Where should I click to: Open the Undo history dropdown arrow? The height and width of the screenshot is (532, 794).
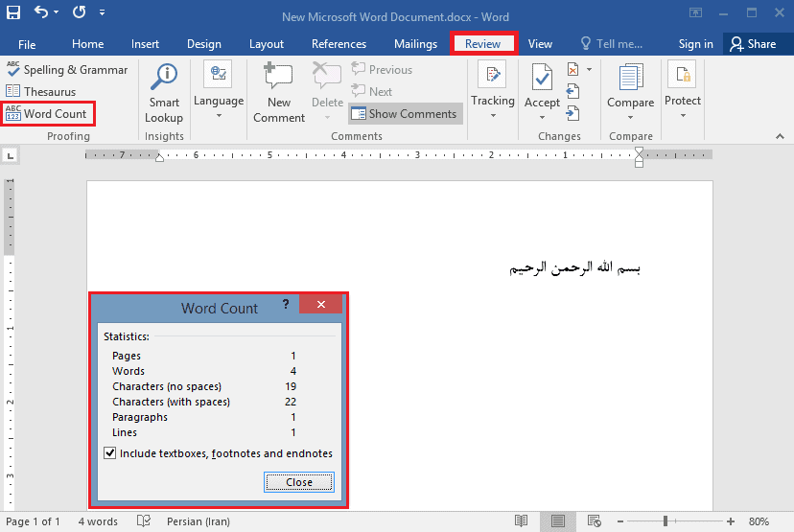pyautogui.click(x=57, y=12)
